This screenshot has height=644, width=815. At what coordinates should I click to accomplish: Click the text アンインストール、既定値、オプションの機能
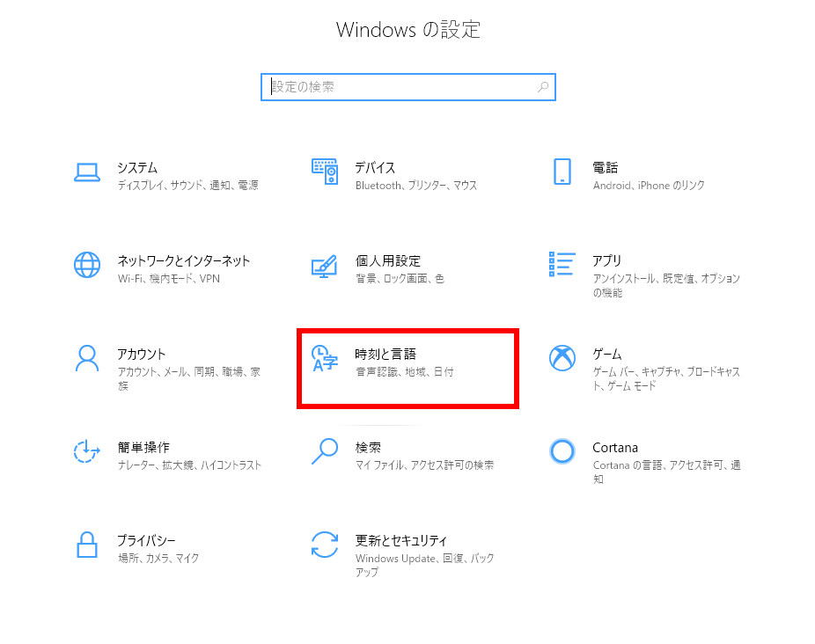tap(666, 285)
